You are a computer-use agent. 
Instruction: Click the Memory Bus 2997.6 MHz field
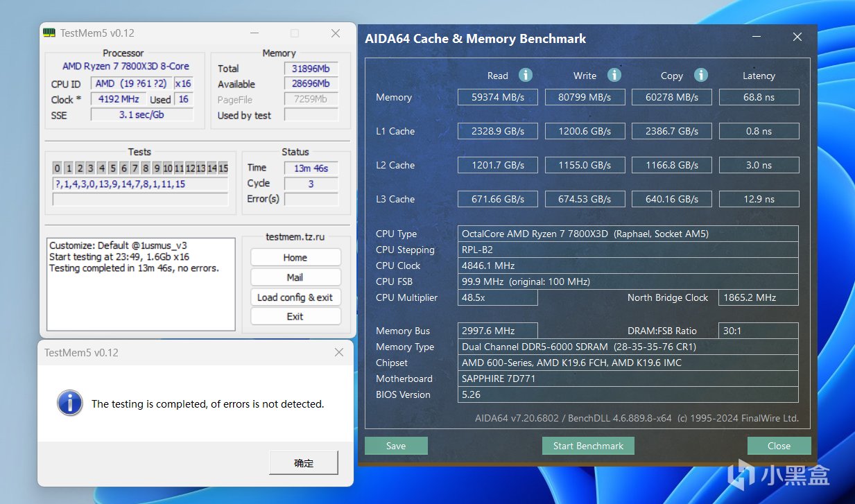click(498, 331)
